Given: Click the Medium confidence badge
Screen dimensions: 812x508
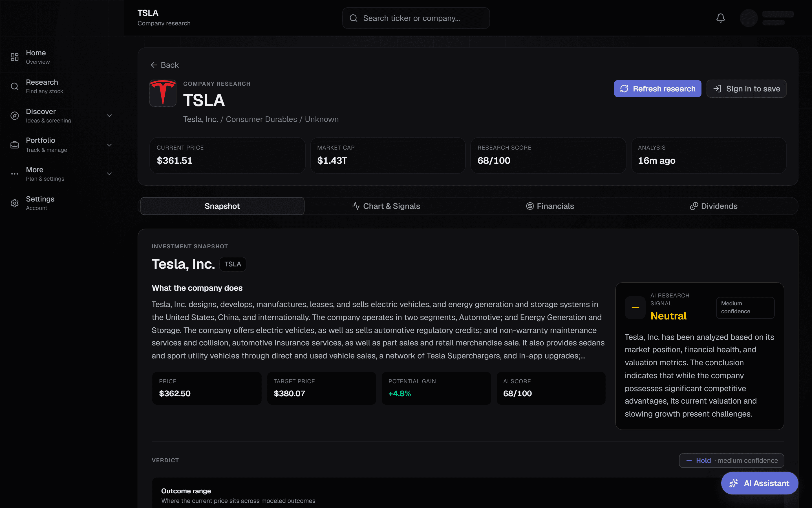Looking at the screenshot, I should click(x=745, y=307).
